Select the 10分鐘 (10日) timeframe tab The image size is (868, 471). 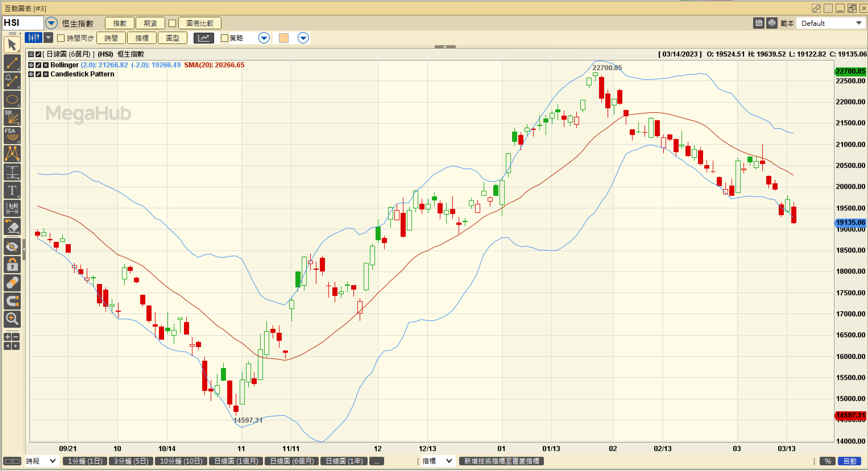coord(181,461)
